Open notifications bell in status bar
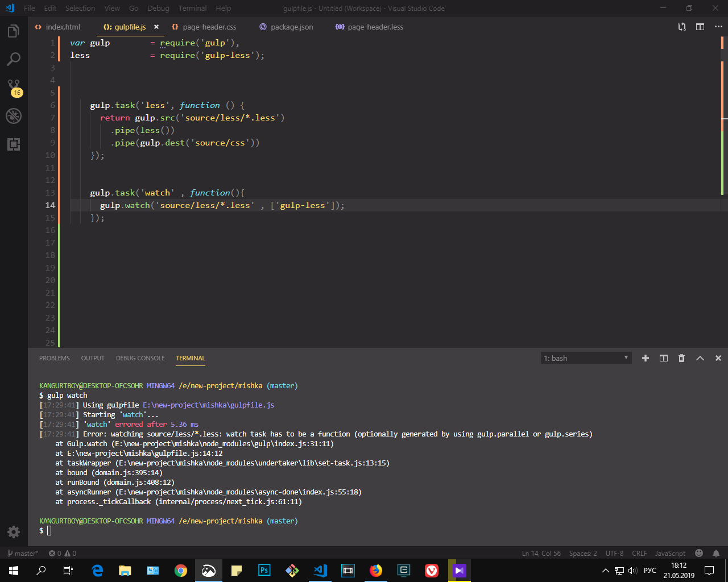Image resolution: width=728 pixels, height=582 pixels. coord(716,553)
